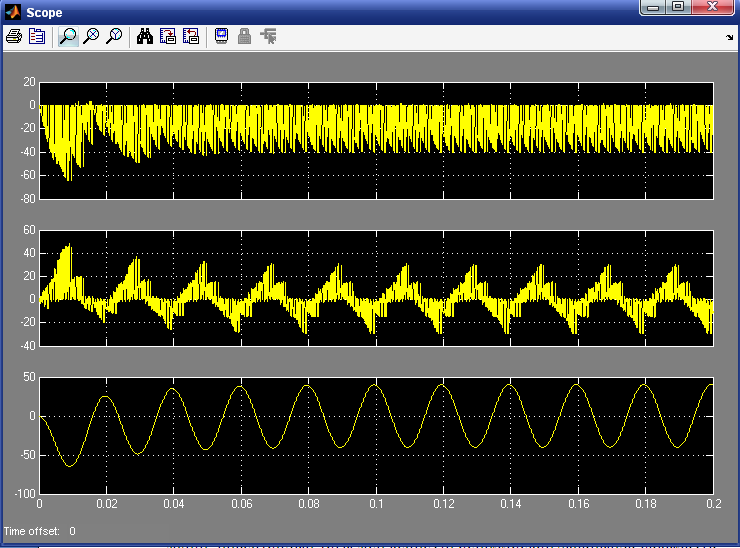This screenshot has height=548, width=740.
Task: Maximize the Scope window
Action: (x=678, y=7)
